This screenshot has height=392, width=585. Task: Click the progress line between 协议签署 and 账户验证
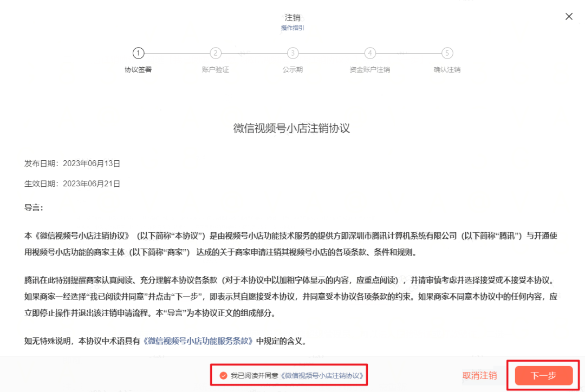point(177,53)
